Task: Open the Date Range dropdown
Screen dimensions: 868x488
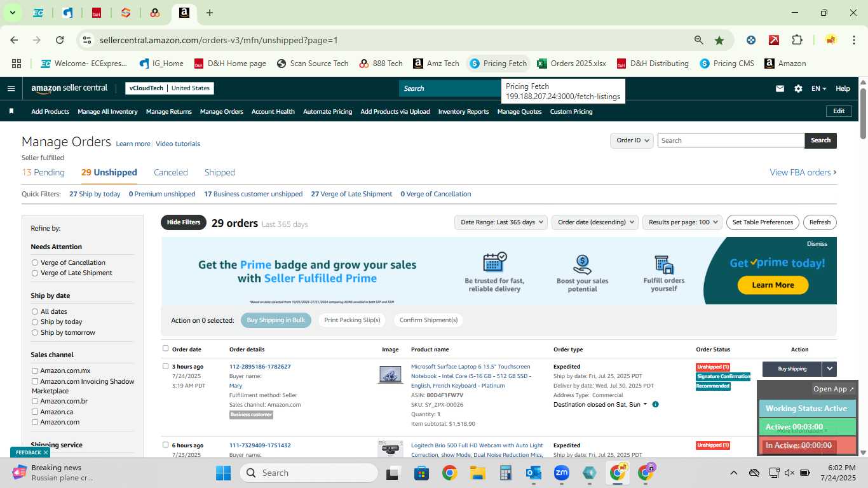Action: (x=501, y=222)
